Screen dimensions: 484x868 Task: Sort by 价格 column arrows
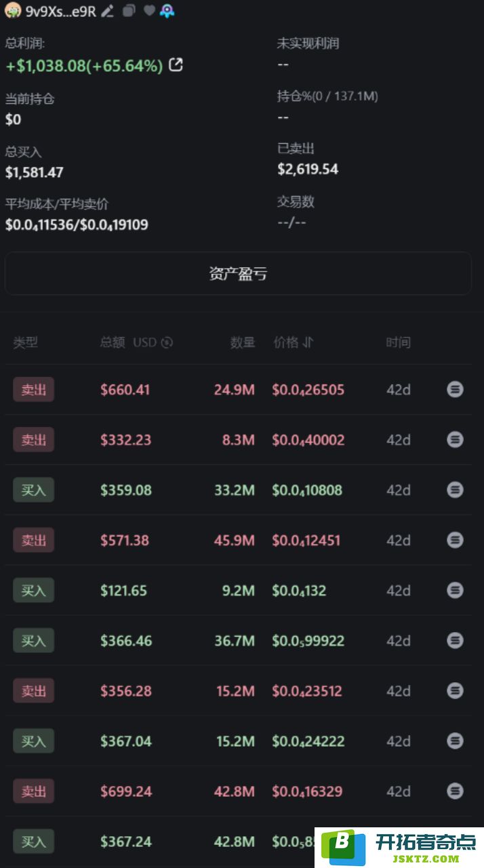point(308,342)
